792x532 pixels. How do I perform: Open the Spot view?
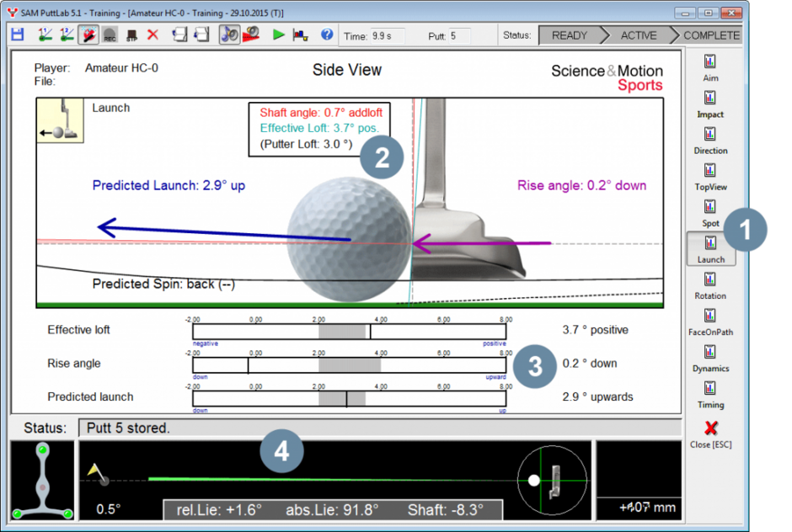tap(710, 214)
